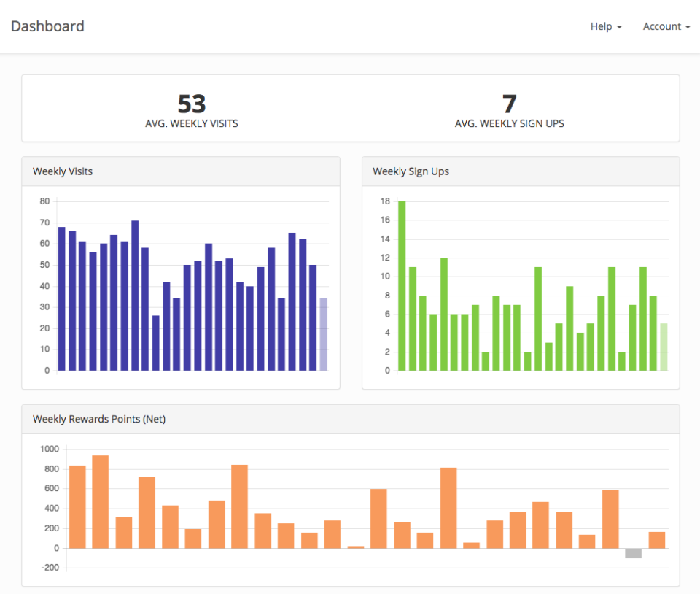Viewport: 700px width, 594px height.
Task: Click the AVG. WEEKLY VISITS label
Action: [x=191, y=123]
